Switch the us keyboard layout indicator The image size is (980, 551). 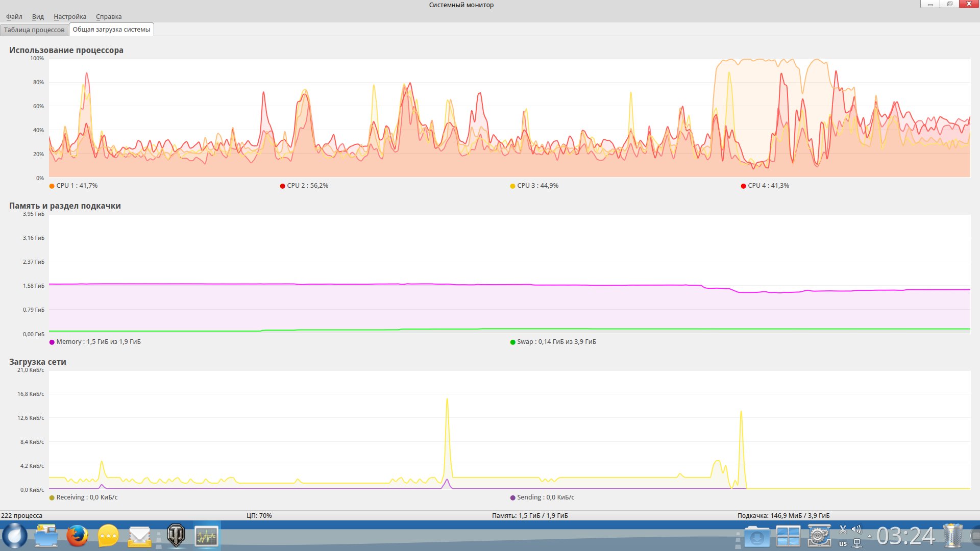coord(843,544)
